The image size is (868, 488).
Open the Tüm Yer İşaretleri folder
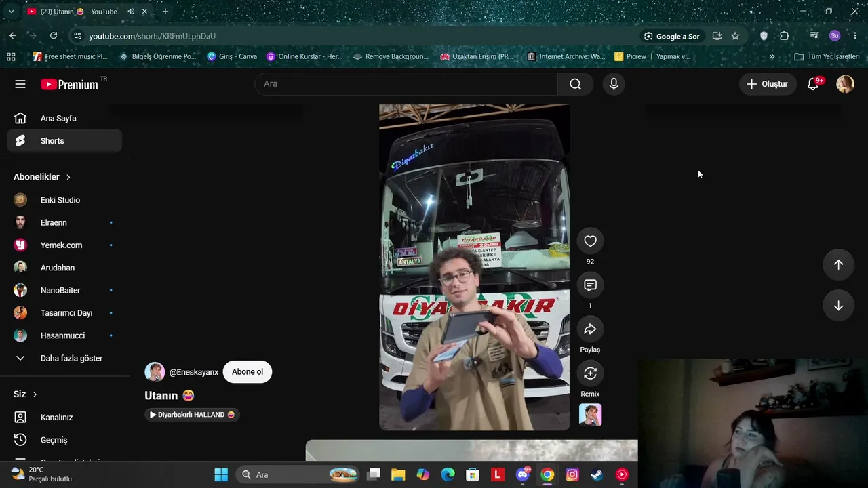click(827, 56)
